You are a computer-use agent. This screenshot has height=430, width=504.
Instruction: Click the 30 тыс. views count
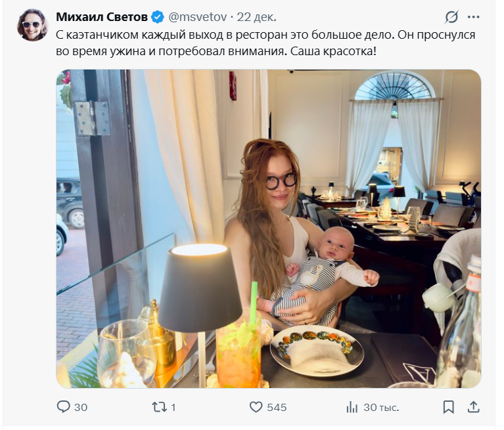381,407
